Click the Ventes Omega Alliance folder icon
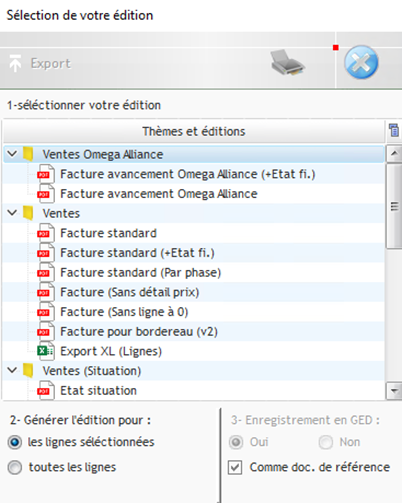This screenshot has width=402, height=503. pos(28,154)
